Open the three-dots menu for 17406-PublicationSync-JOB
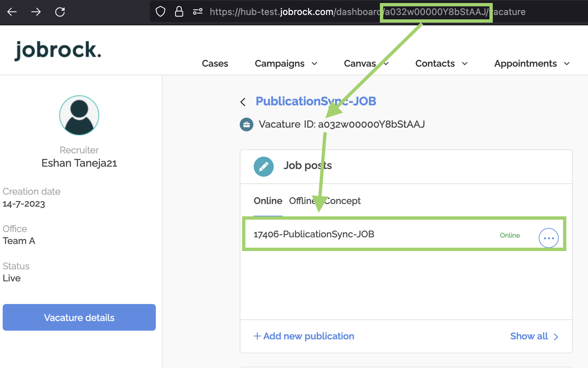The width and height of the screenshot is (588, 368). pos(549,238)
